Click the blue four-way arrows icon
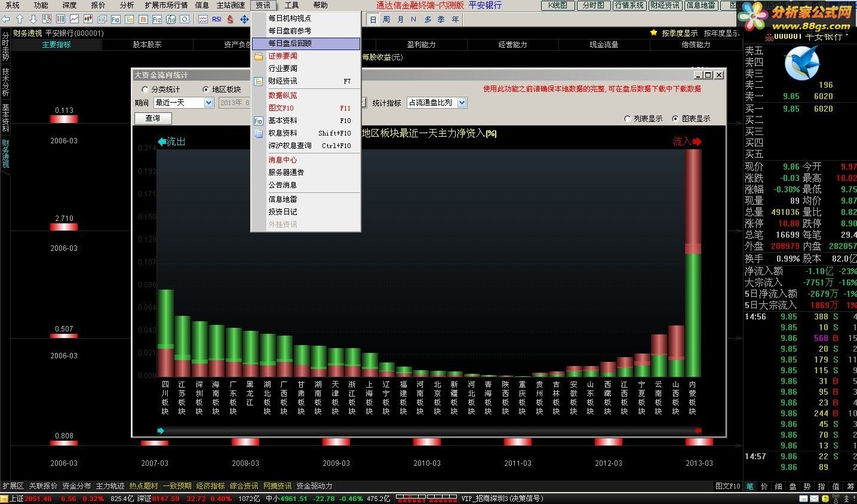Viewport: 857px width, 504px height. coord(244,19)
